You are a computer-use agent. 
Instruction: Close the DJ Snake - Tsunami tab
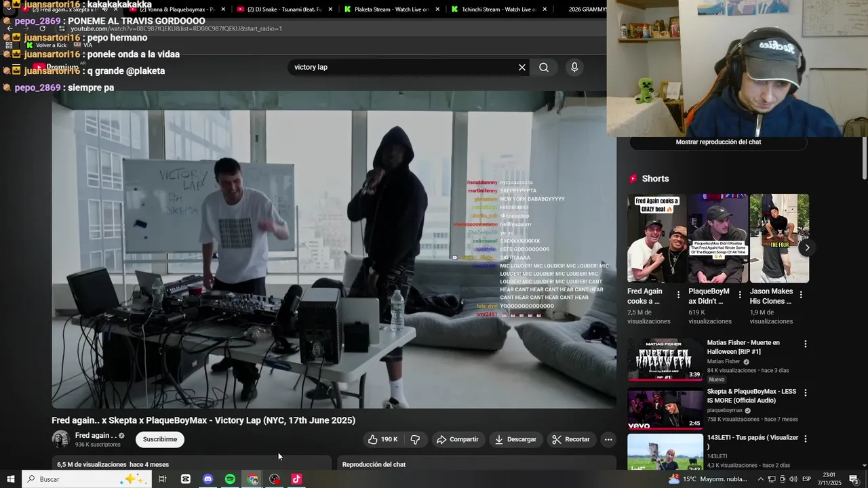330,9
